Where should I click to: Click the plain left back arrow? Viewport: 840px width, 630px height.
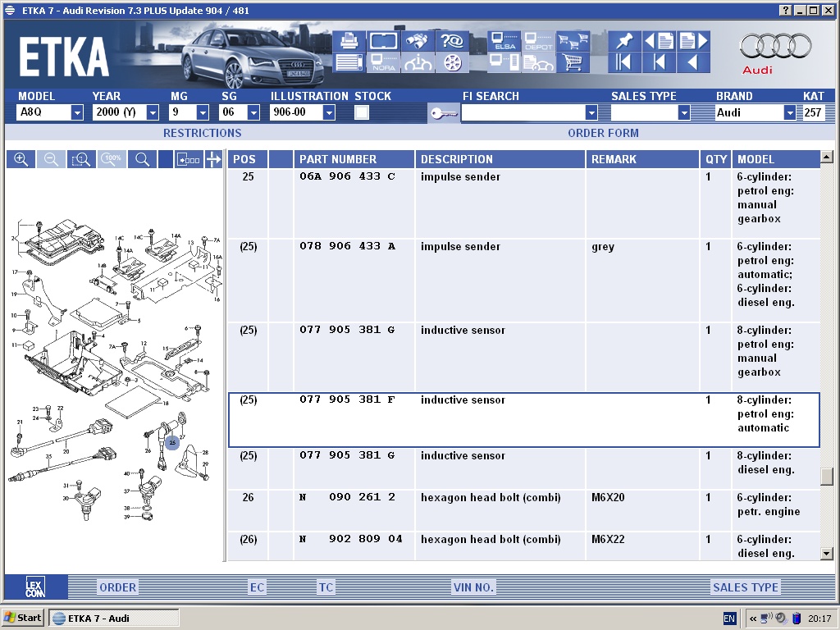(693, 62)
